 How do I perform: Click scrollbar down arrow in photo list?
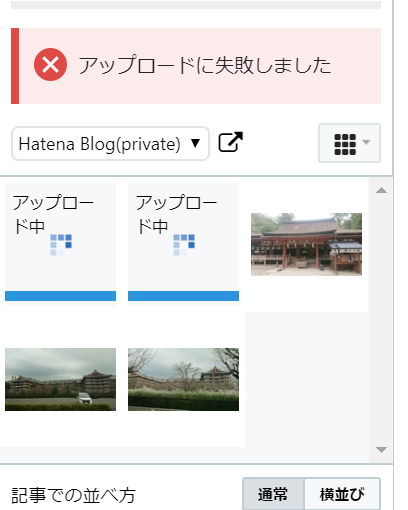tap(381, 450)
